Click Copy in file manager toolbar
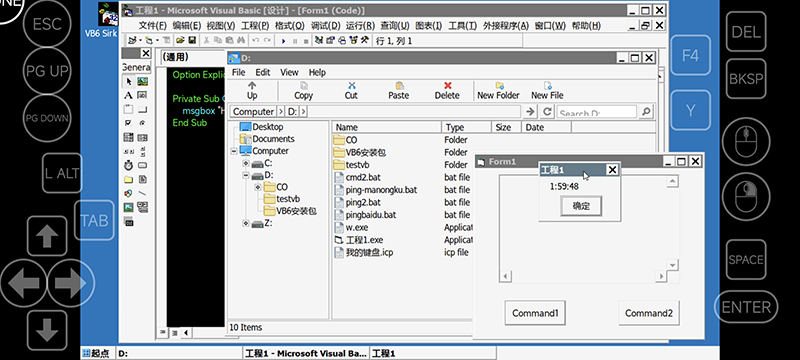Screen dimensions: 800x360 point(304,91)
